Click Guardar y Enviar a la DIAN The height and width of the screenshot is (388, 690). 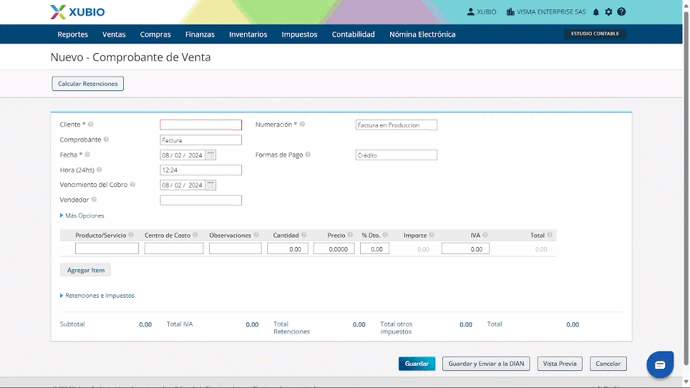(x=486, y=364)
